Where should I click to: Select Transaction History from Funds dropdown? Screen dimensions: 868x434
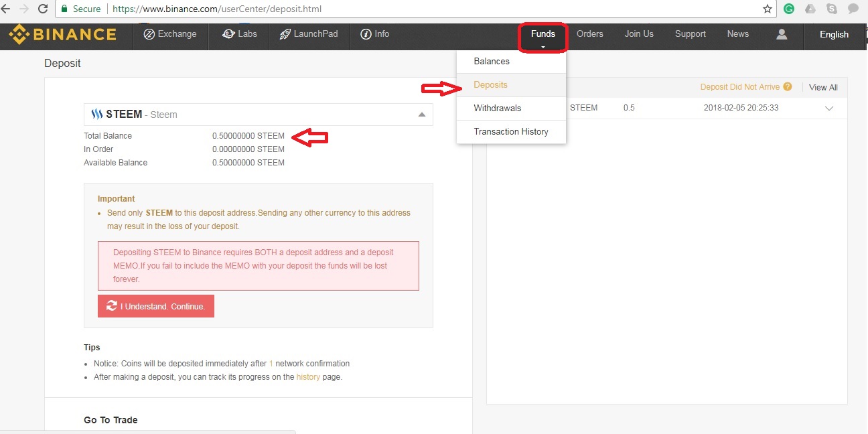click(x=512, y=131)
